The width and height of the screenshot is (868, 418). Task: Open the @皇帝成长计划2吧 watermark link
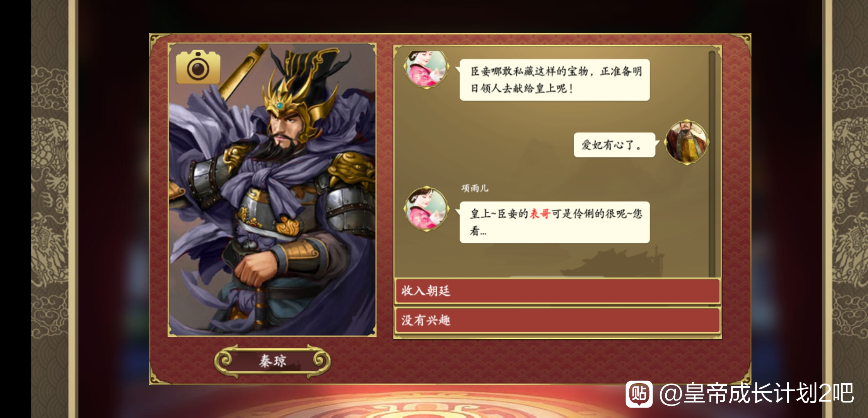pos(756,394)
